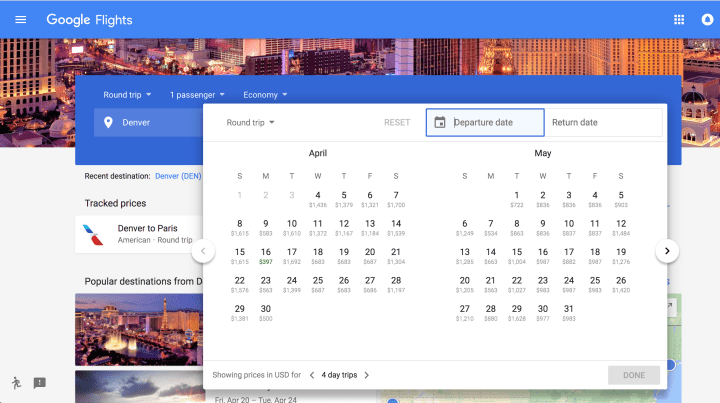Select April 12 in the calendar

click(x=344, y=228)
